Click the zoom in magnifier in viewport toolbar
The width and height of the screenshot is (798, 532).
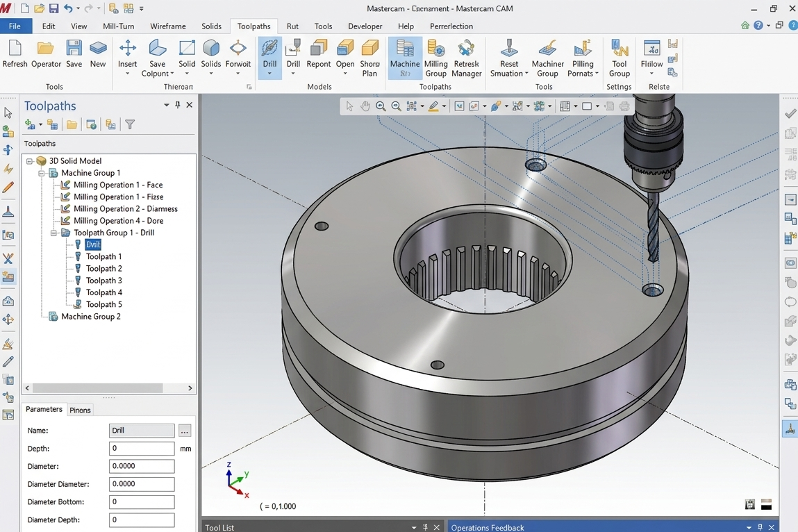coord(380,106)
